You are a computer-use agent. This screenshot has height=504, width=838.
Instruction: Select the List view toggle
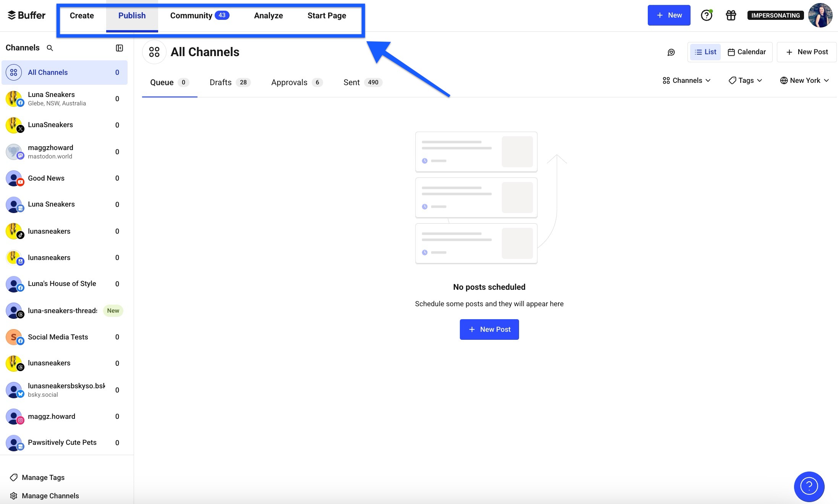pyautogui.click(x=705, y=52)
